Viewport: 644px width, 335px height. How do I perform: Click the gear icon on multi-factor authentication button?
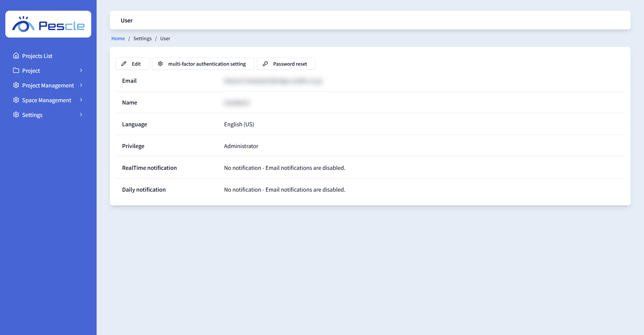pos(160,64)
